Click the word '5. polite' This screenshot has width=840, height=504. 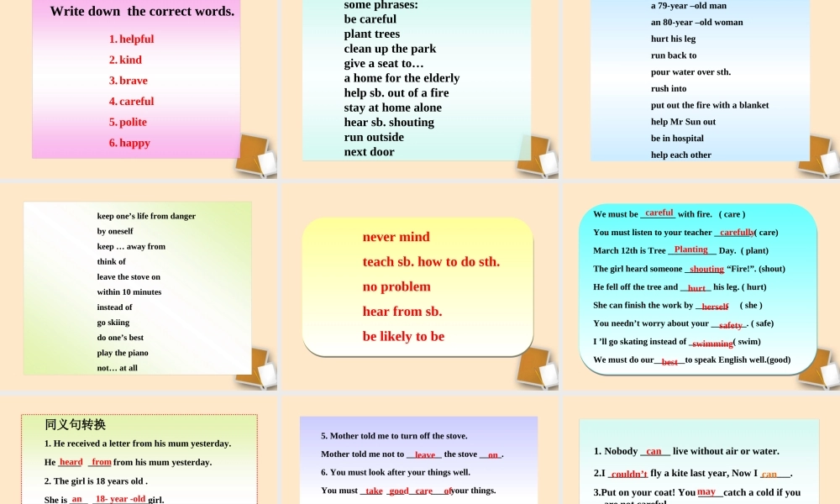128,122
